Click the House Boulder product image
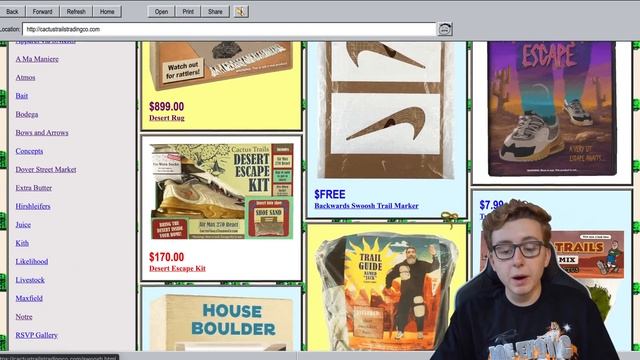Screen dimensions: 640x360 [221, 322]
